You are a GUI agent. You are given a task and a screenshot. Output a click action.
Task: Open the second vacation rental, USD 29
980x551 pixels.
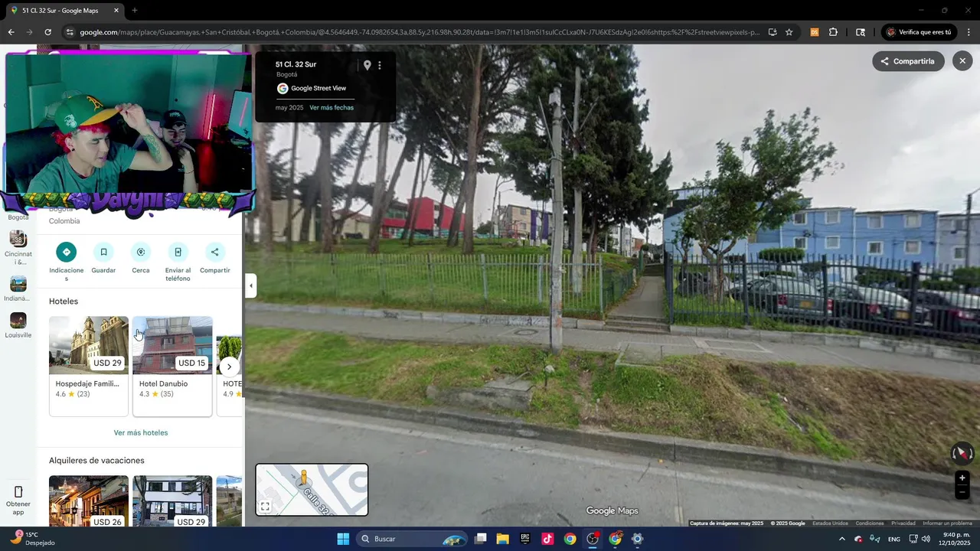coord(172,501)
